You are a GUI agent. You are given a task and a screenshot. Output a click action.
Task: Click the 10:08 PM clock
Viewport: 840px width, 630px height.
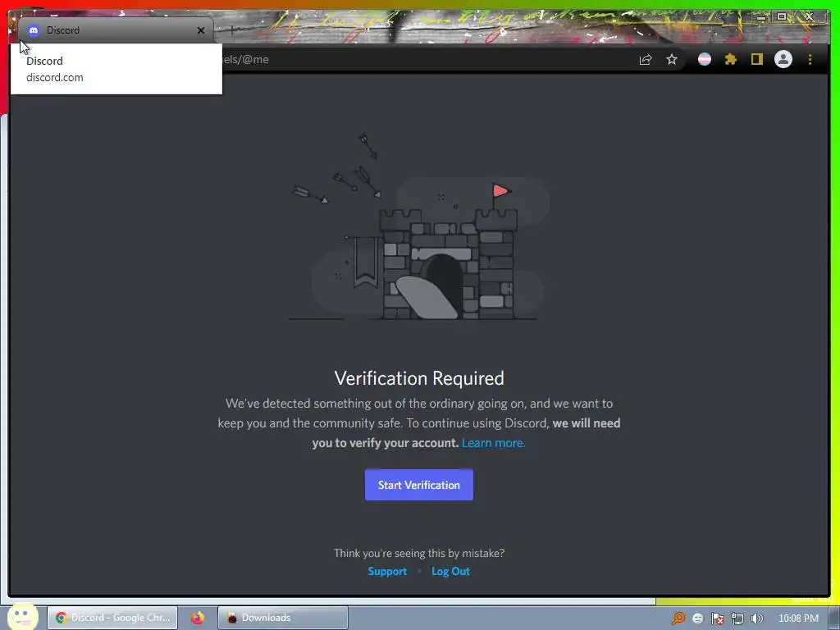tap(798, 619)
